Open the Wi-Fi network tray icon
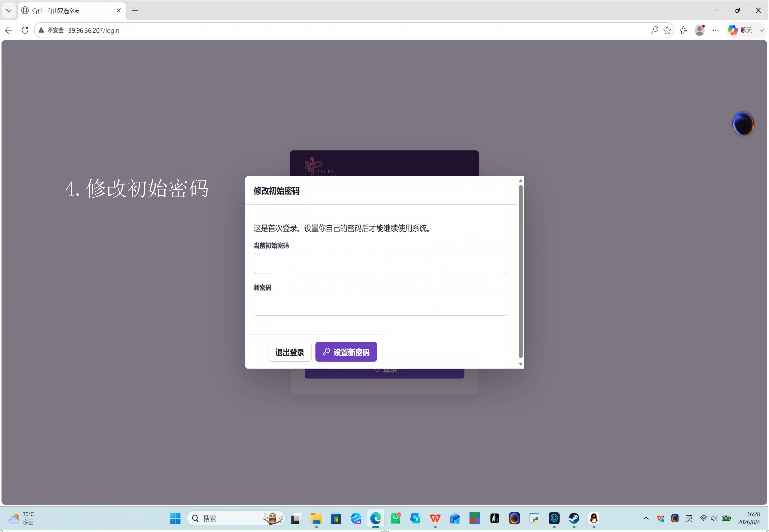Image resolution: width=769 pixels, height=532 pixels. click(703, 518)
